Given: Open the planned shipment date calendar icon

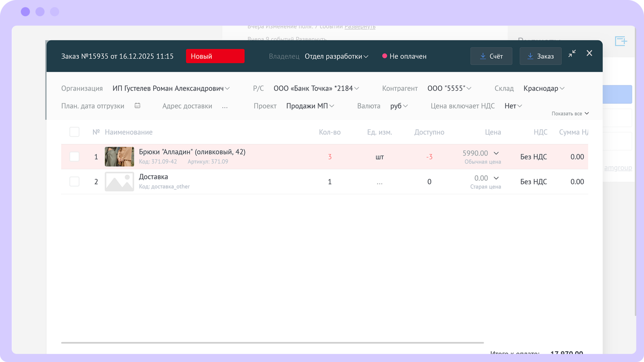Looking at the screenshot, I should (138, 106).
